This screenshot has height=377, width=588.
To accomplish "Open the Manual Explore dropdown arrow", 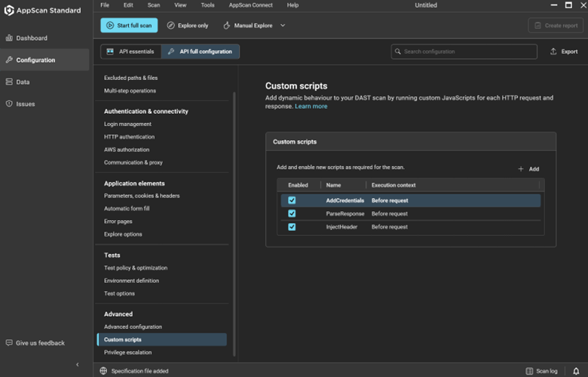I will [x=283, y=26].
